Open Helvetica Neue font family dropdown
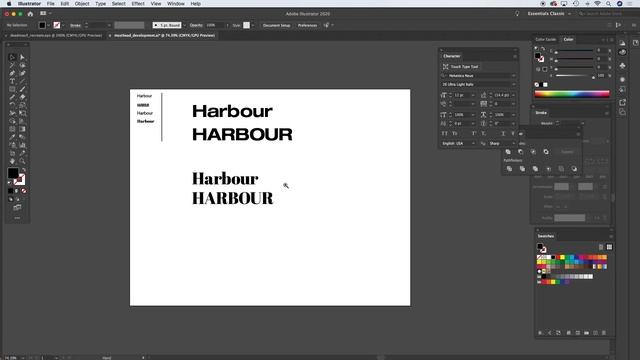The image size is (640, 360). (513, 76)
